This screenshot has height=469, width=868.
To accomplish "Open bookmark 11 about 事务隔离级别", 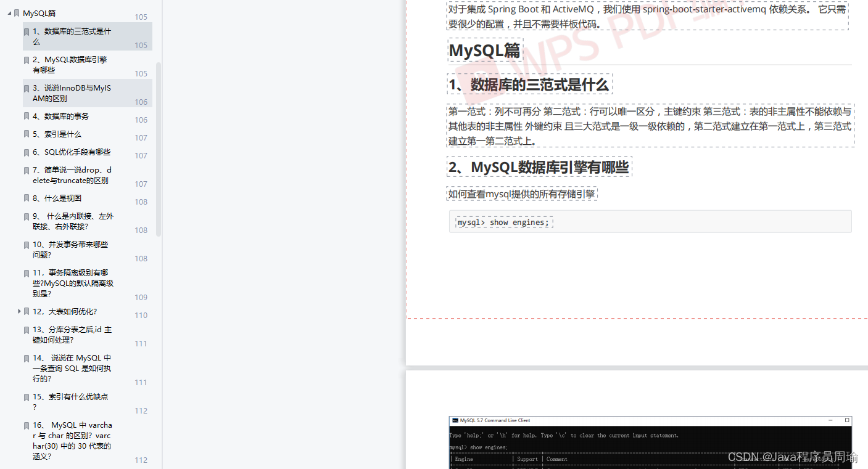I will tap(73, 283).
